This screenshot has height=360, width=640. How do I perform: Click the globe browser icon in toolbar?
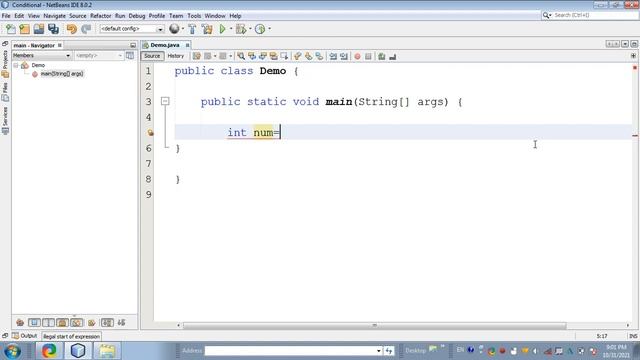pyautogui.click(x=174, y=29)
